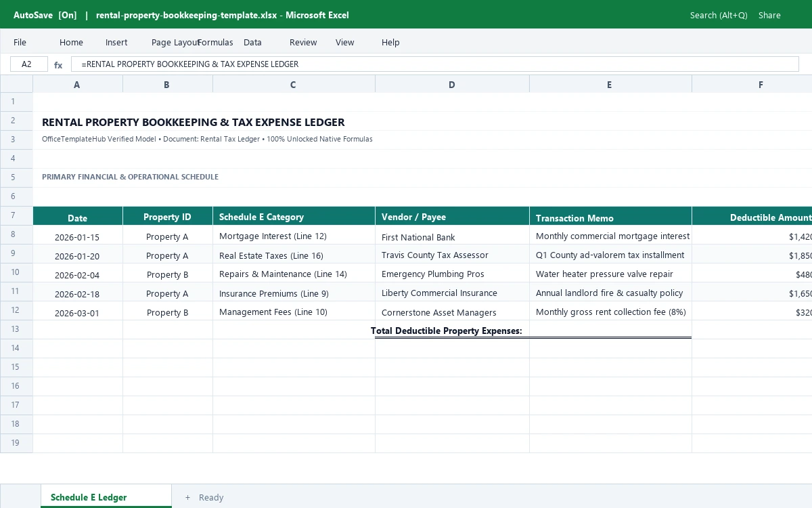Click the ledger title cell in row 2

[x=193, y=122]
